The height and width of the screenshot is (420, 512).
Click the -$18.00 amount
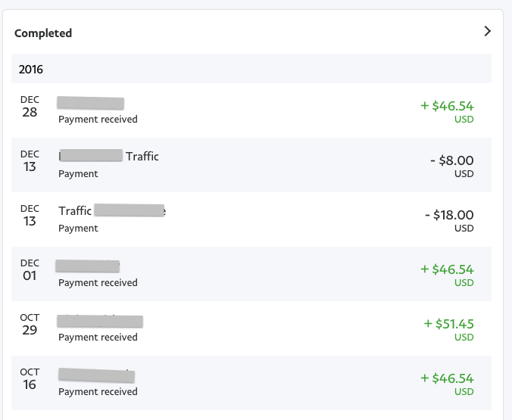coord(449,215)
